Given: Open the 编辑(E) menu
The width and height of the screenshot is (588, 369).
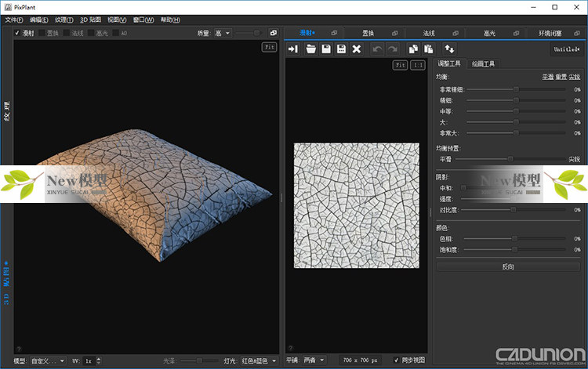Looking at the screenshot, I should [38, 20].
